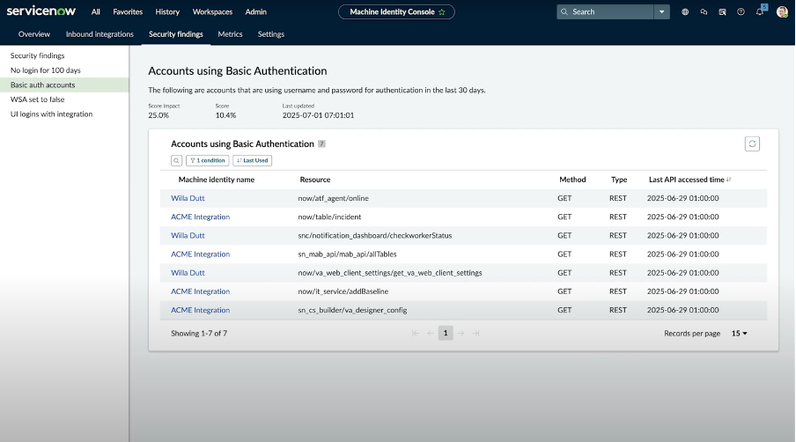The height and width of the screenshot is (442, 796).
Task: Refresh the Accounts using Basic Authentication list
Action: point(752,144)
